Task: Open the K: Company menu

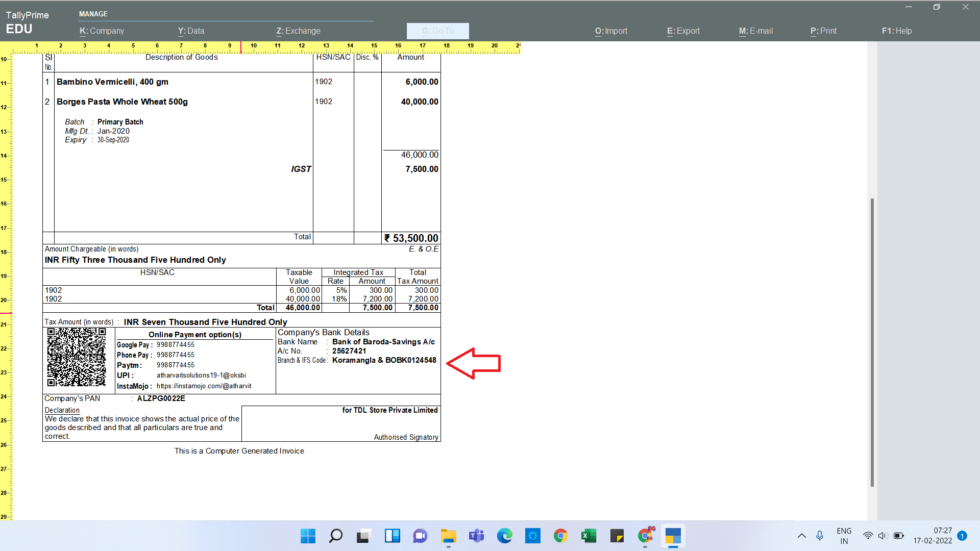Action: pyautogui.click(x=102, y=31)
